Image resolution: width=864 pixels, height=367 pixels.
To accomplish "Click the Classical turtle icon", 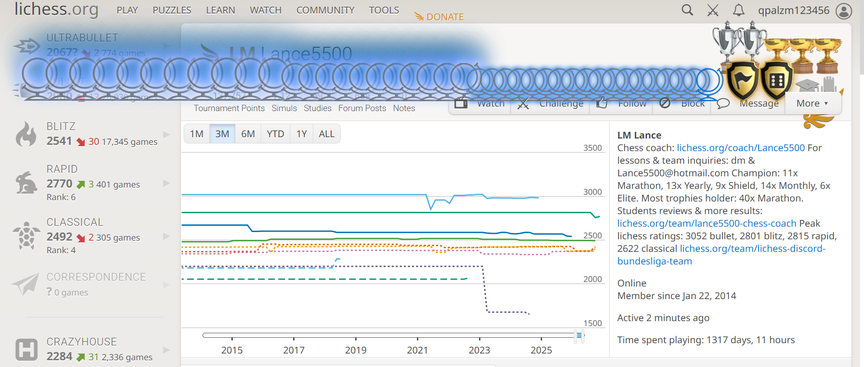I will 26,235.
